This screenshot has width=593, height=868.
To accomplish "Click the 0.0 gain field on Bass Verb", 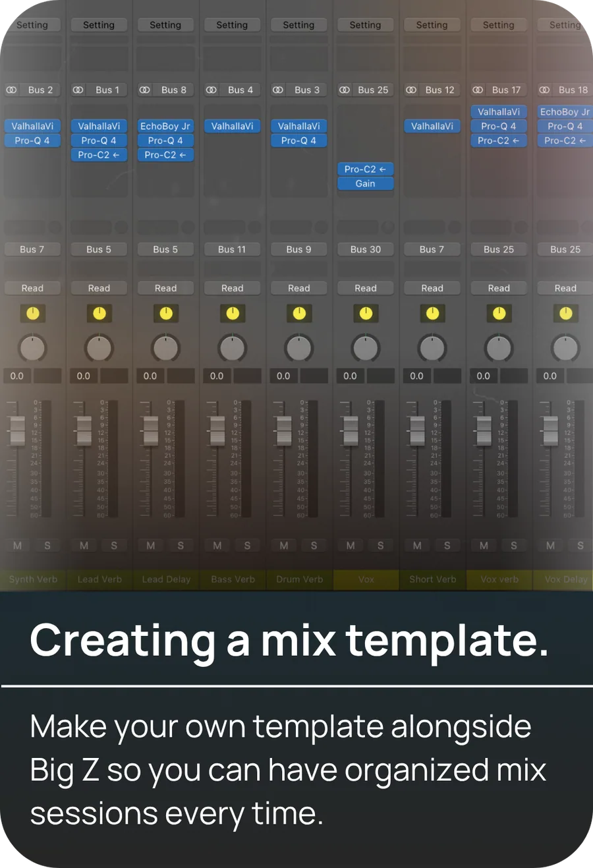I will click(217, 376).
